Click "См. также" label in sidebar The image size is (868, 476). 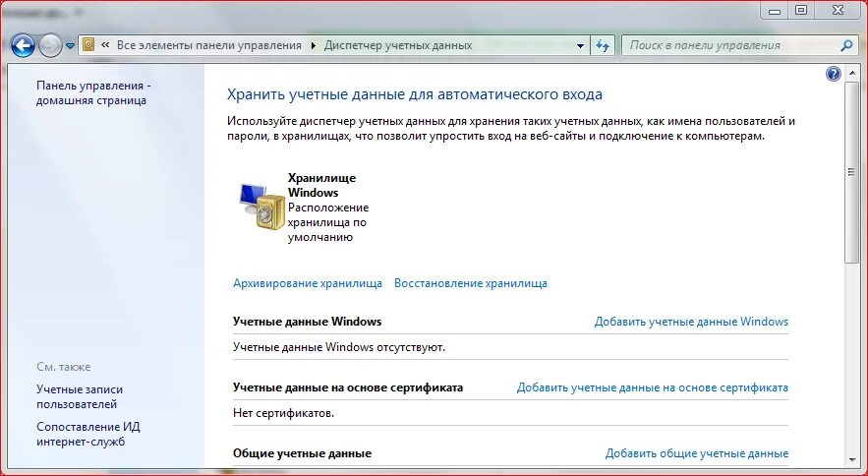64,367
